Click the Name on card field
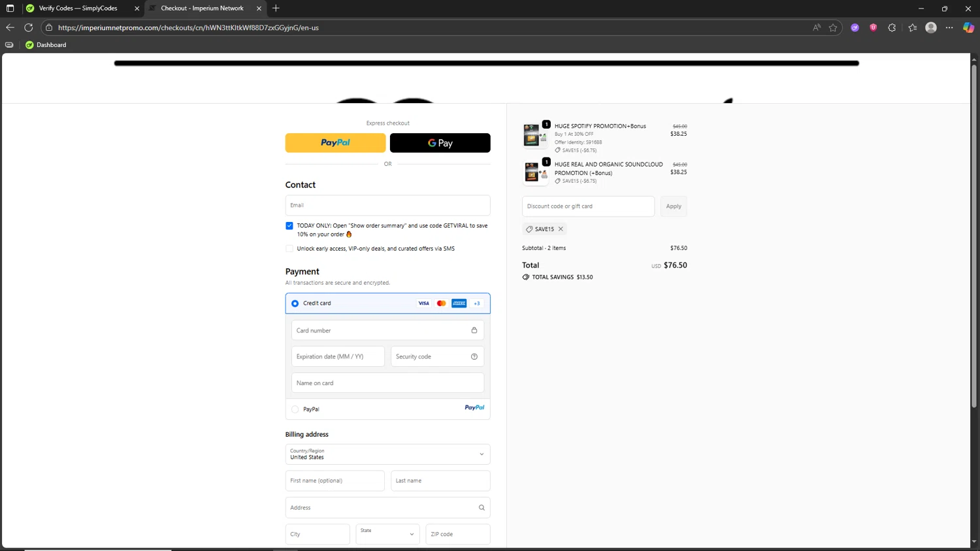 click(387, 383)
